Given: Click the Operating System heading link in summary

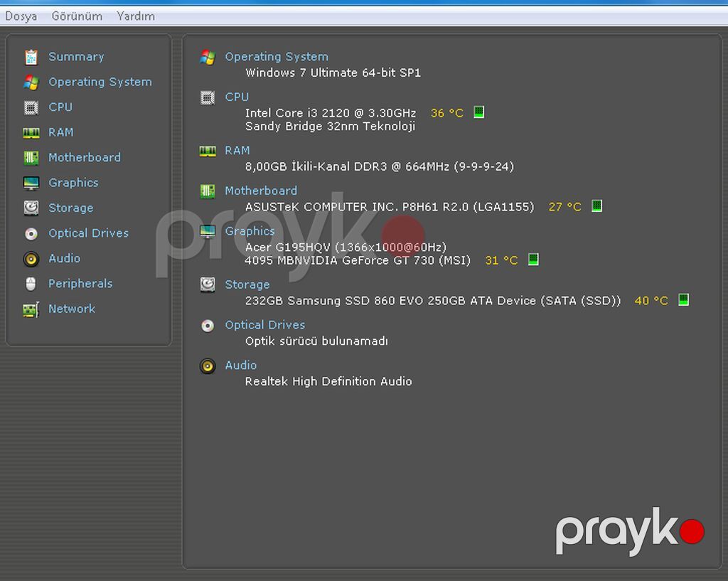Looking at the screenshot, I should (277, 57).
